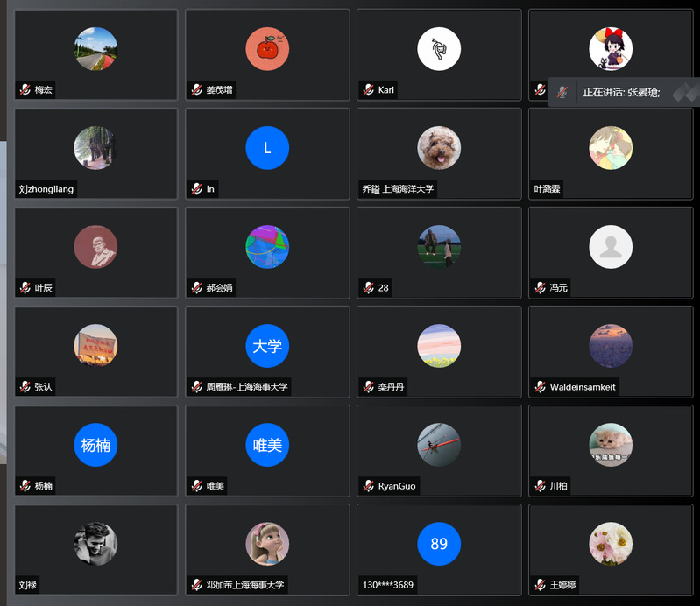Open the brown dog profile avatar
The image size is (700, 606).
[x=439, y=148]
